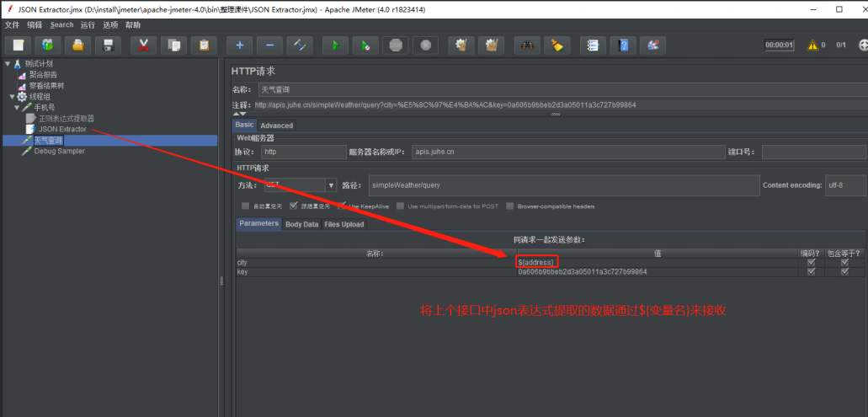Screen dimensions: 868x417
Task: Click the Paste clipboard icon
Action: [204, 45]
